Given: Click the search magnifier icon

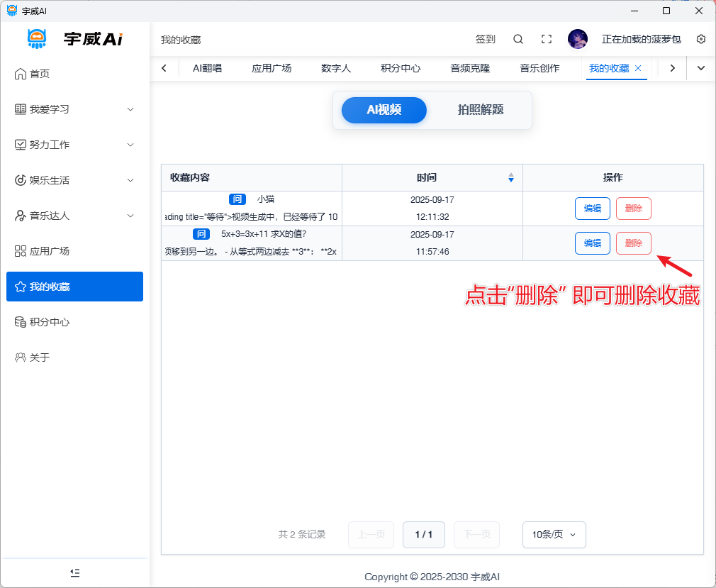Looking at the screenshot, I should point(518,39).
